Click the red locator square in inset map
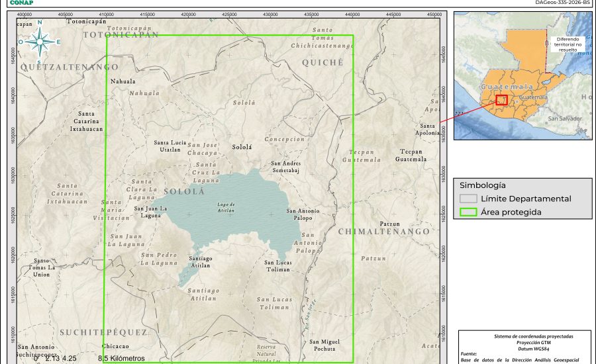Viewport: 596px width, 364px height. pos(501,100)
